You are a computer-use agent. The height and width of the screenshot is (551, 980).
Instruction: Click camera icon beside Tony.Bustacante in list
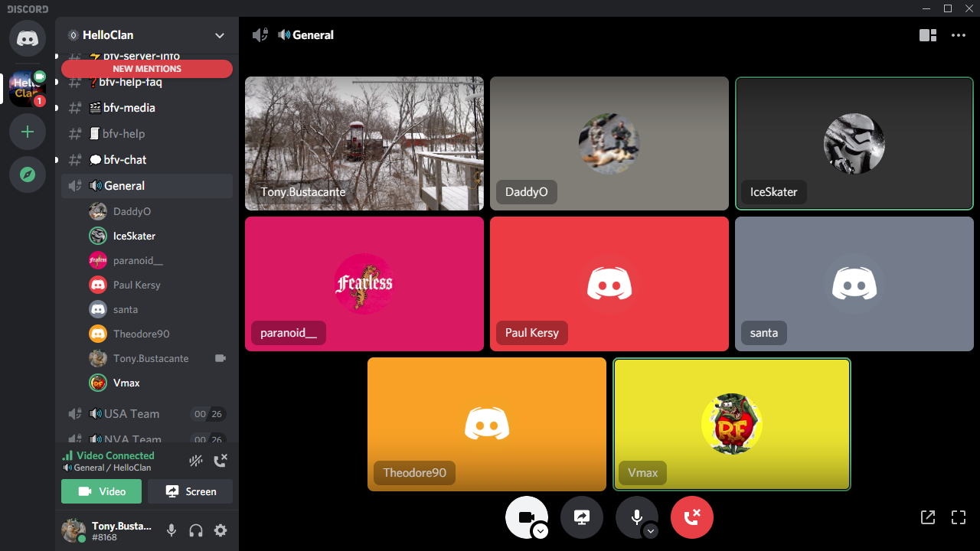220,358
